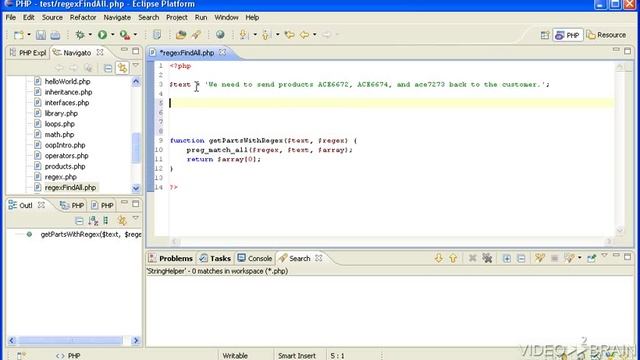Click the Debug bug icon in toolbar
The width and height of the screenshot is (640, 360).
[x=80, y=35]
